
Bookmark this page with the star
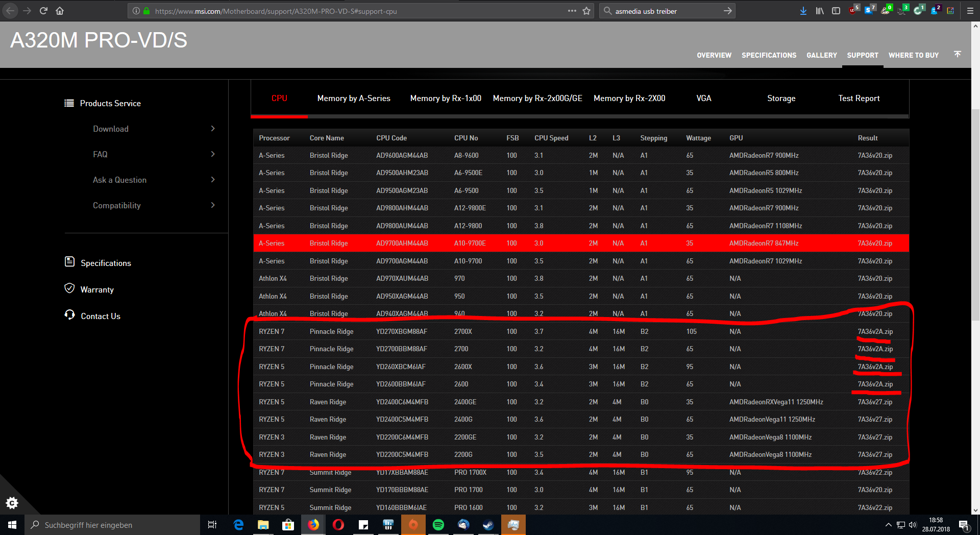586,11
